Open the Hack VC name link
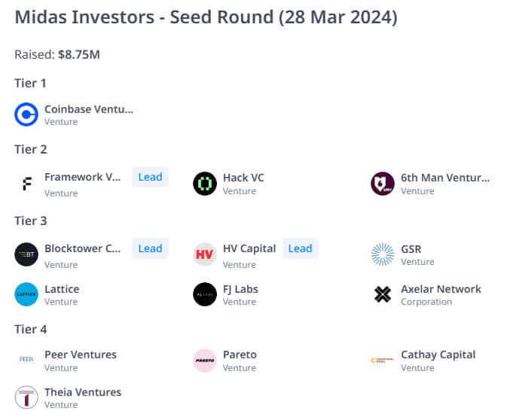 point(243,178)
